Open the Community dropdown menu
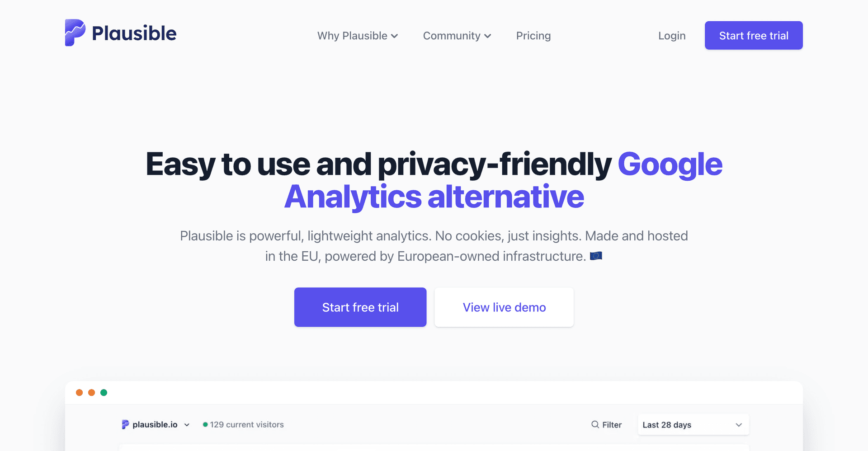 click(x=457, y=35)
